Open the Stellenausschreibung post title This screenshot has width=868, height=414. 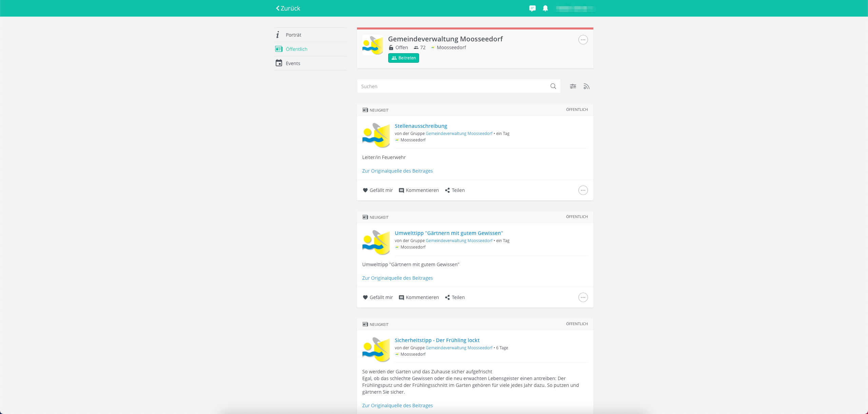[x=421, y=126]
